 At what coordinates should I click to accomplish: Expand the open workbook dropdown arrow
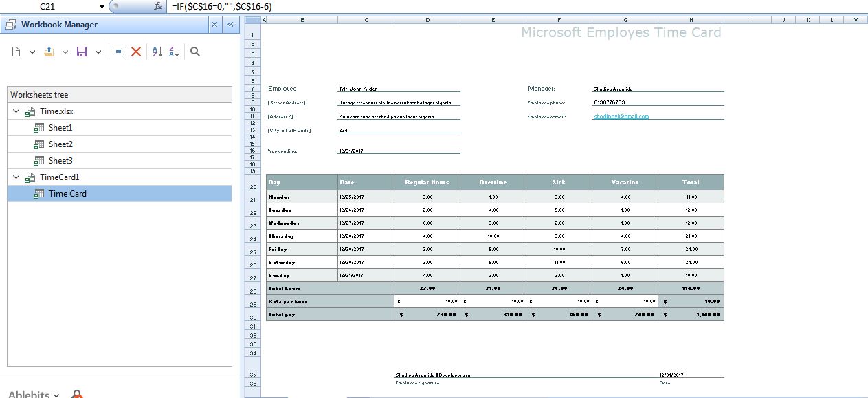pyautogui.click(x=65, y=52)
